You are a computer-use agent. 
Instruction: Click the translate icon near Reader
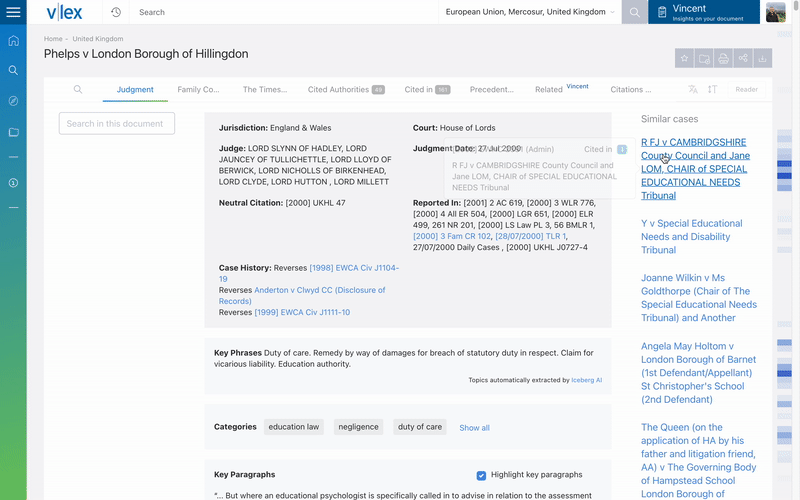pos(692,89)
